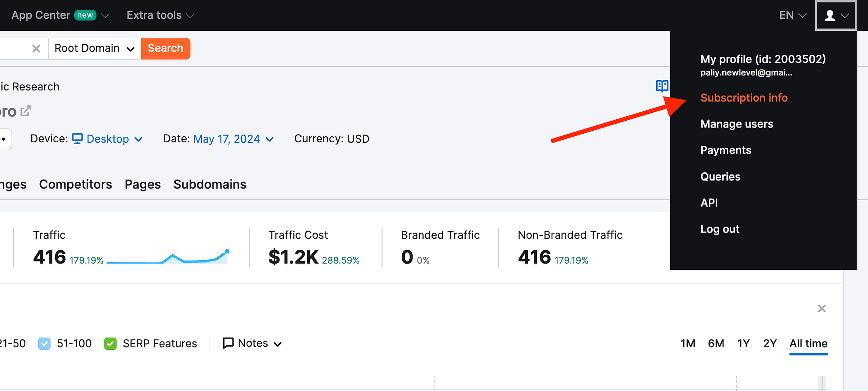The image size is (868, 391).
Task: Open the Notes speech bubble icon
Action: [227, 343]
